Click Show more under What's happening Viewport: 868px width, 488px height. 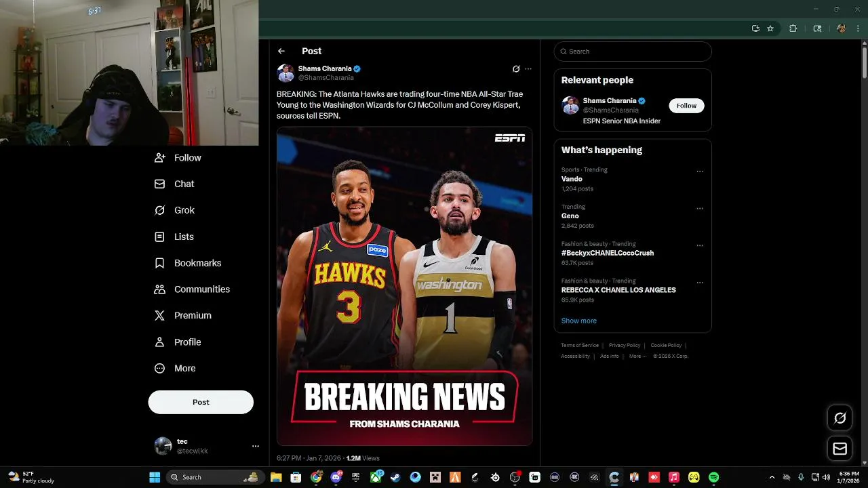click(x=579, y=321)
